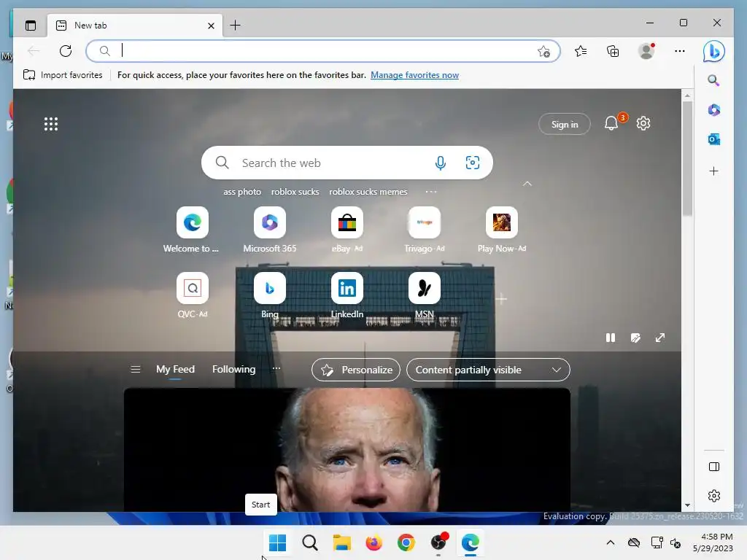Click the Personalize button

(x=356, y=370)
